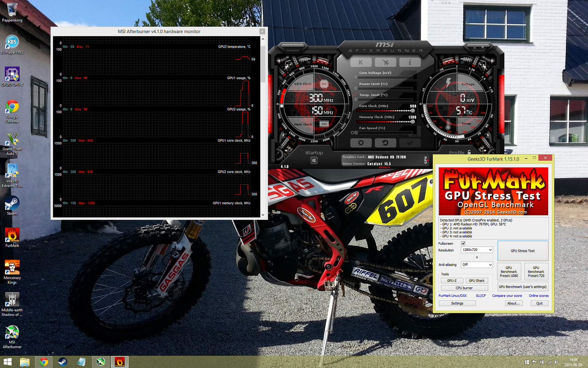Select the Grand Theft Auto V desktop icon
588x368 pixels.
12,143
